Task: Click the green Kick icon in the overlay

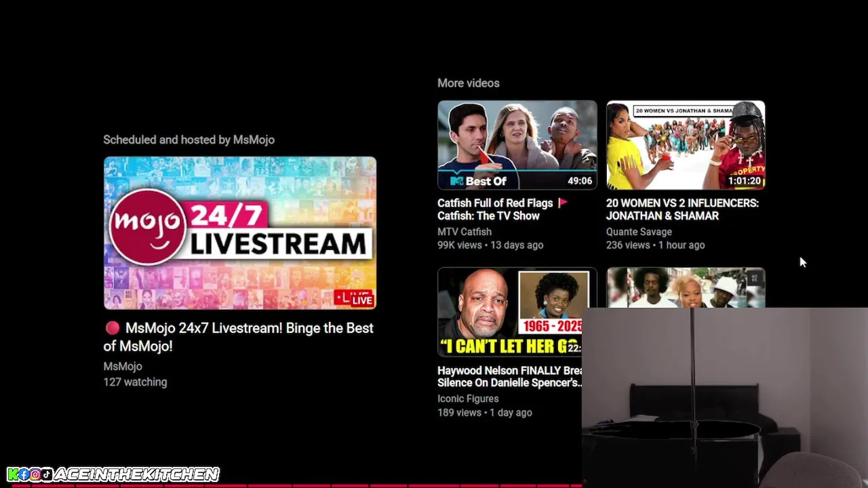Action: pyautogui.click(x=13, y=474)
